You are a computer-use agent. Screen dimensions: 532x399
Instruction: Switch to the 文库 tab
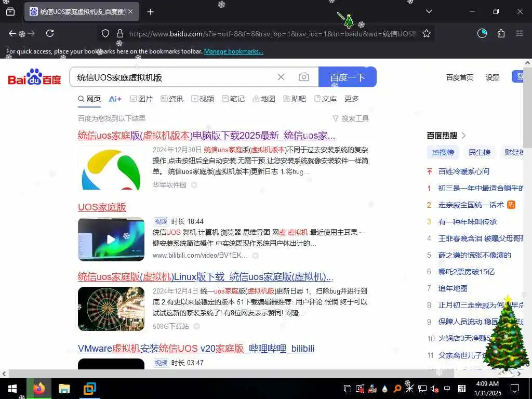pos(325,99)
